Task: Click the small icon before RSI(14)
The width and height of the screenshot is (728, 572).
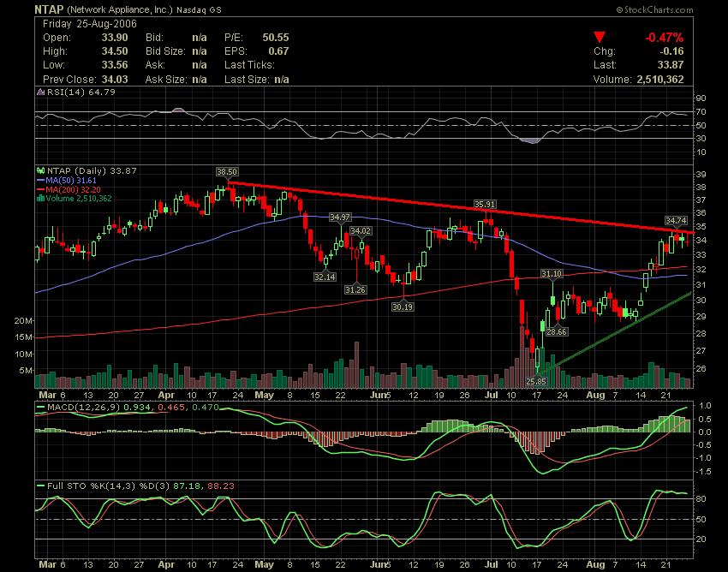Action: point(41,92)
